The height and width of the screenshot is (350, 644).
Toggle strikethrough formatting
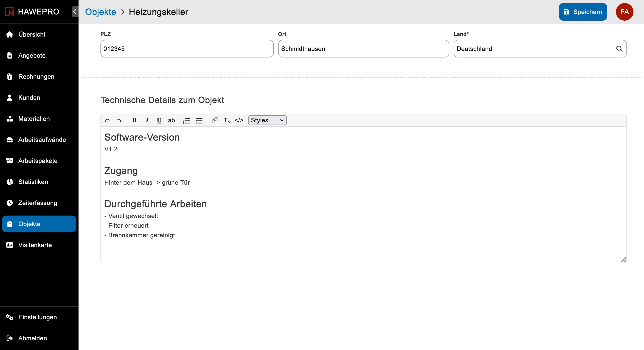pyautogui.click(x=171, y=120)
